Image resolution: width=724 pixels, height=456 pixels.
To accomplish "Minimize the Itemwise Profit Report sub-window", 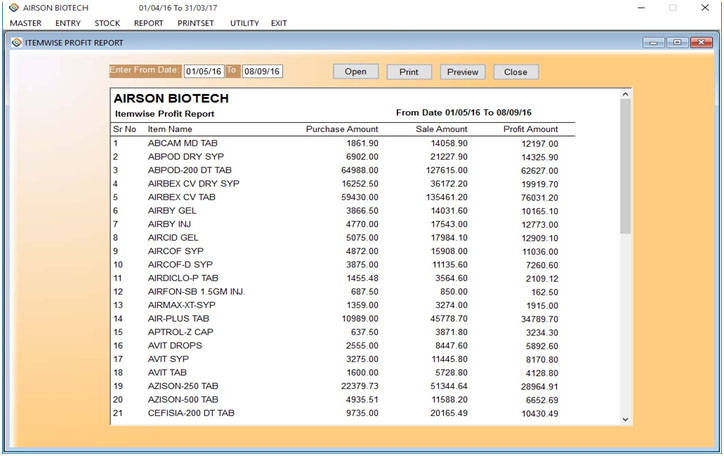I will tap(655, 42).
